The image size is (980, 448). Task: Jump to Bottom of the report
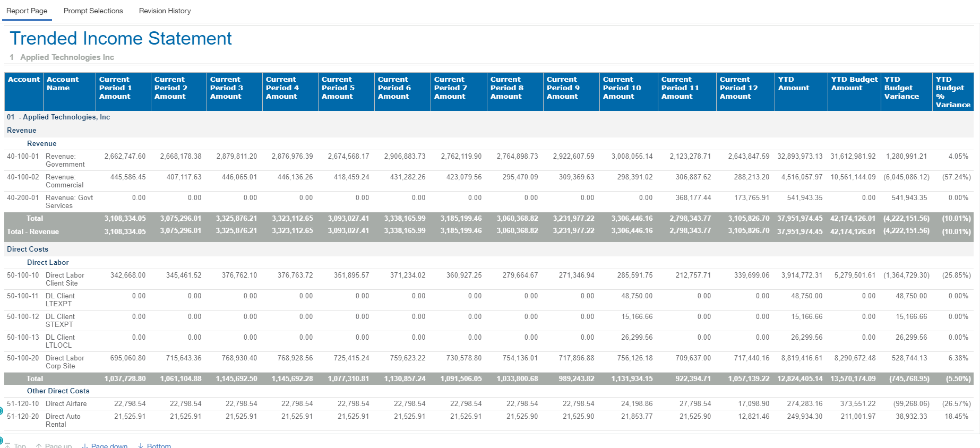[x=159, y=445]
